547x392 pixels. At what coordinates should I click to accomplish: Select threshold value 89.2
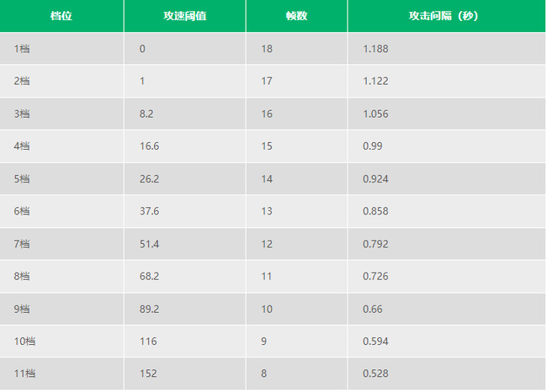(149, 309)
